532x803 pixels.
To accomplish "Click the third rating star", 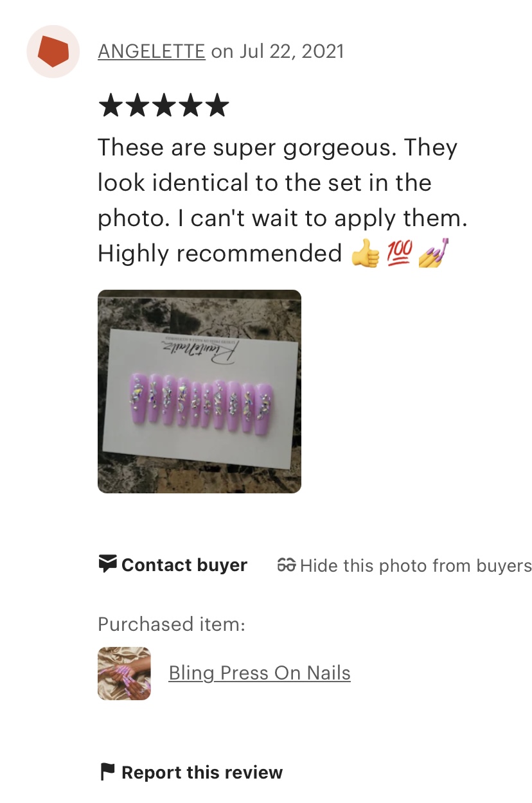I will [164, 105].
